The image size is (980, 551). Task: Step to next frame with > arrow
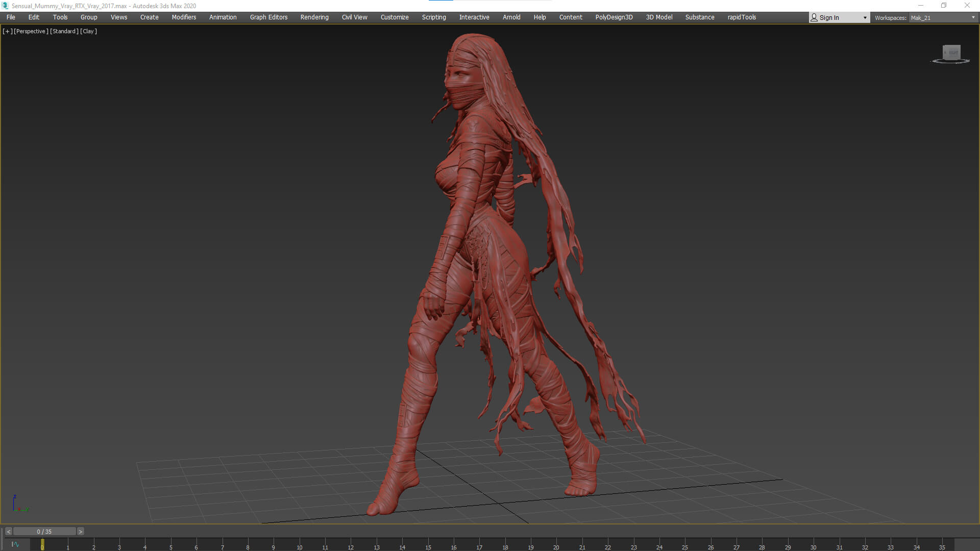click(x=80, y=532)
